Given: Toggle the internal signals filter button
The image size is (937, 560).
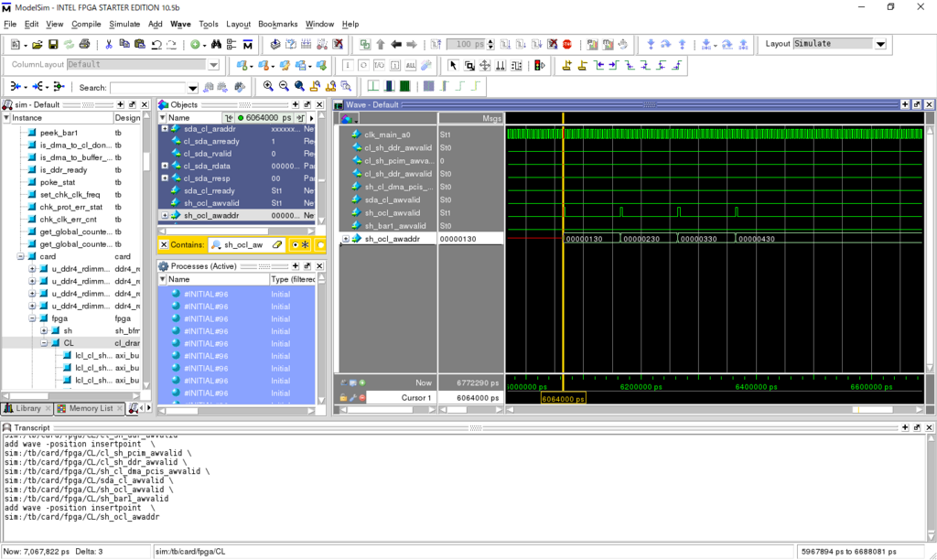Looking at the screenshot, I should coord(395,65).
